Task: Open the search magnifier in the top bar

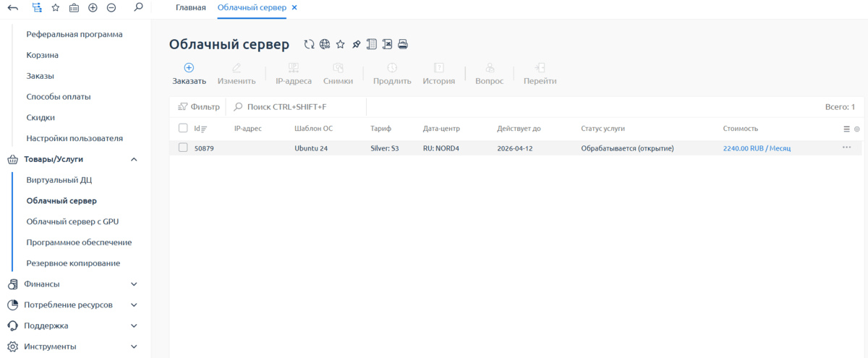Action: tap(138, 7)
